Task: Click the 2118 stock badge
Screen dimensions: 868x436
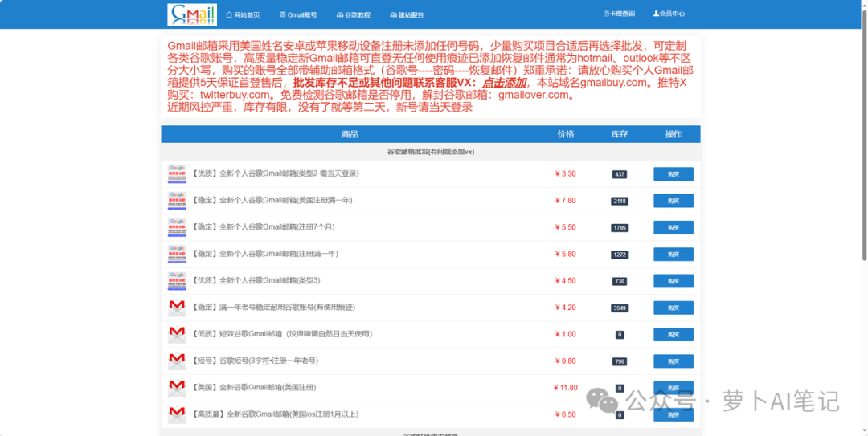Action: coord(620,201)
